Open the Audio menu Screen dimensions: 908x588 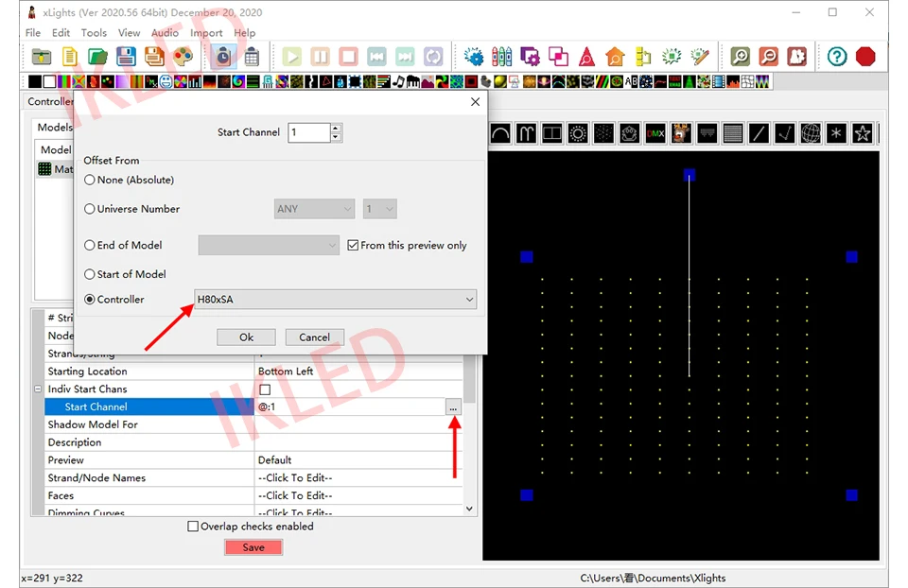click(x=165, y=33)
